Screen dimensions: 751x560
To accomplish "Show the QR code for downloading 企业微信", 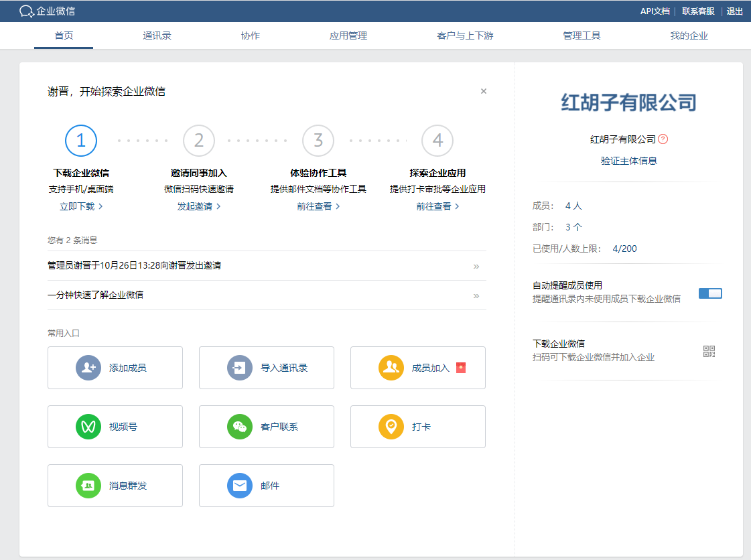I will [708, 350].
